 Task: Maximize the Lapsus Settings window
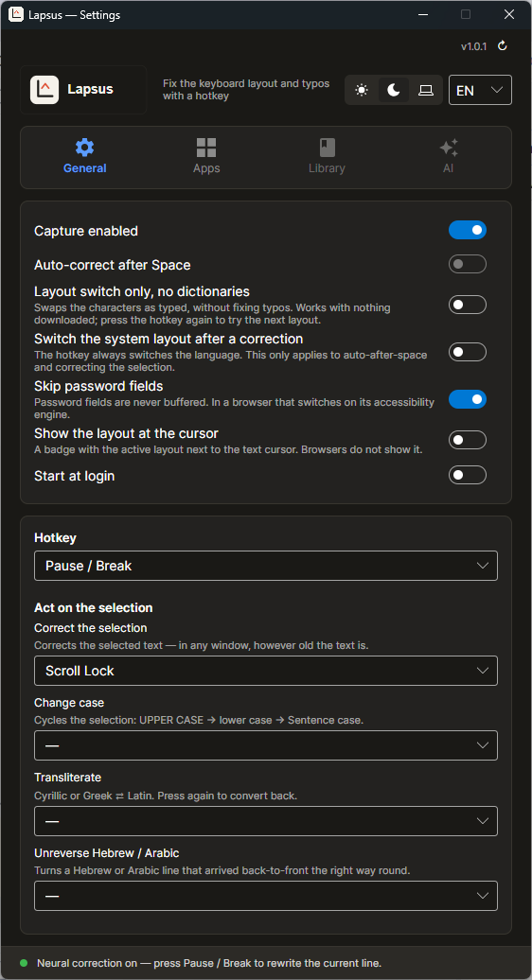click(466, 14)
